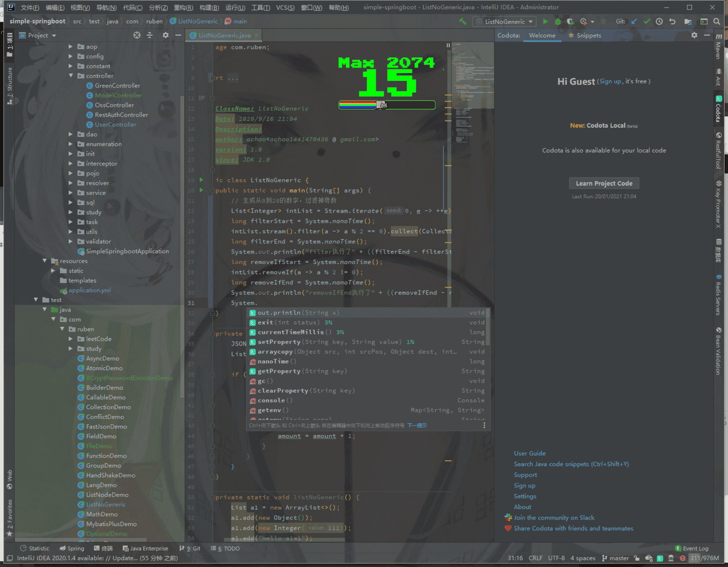
Task: Click the Learn Project Code button
Action: (x=604, y=183)
